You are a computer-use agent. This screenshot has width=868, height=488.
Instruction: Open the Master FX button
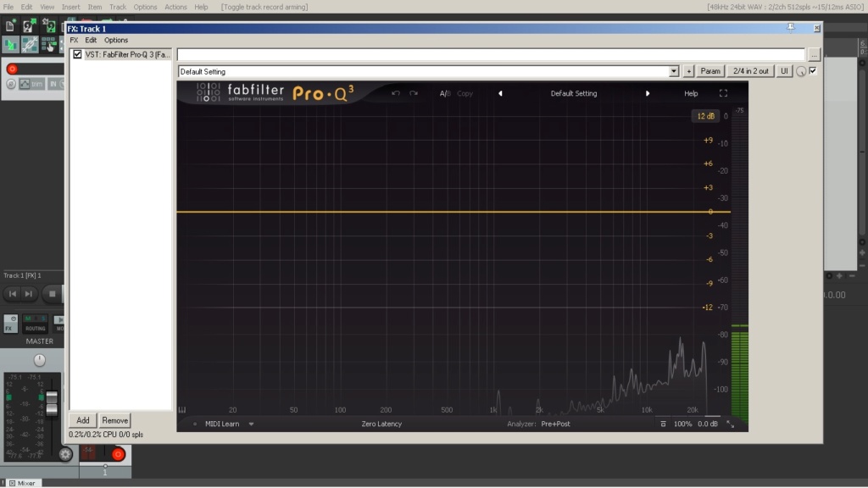pyautogui.click(x=10, y=324)
